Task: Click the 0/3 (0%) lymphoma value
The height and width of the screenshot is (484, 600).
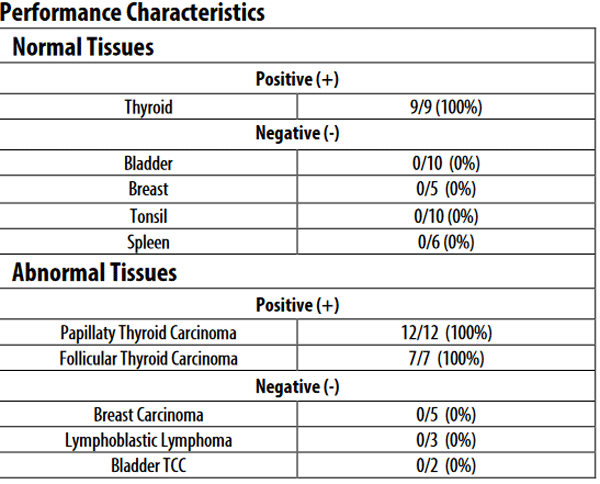Action: click(x=445, y=439)
